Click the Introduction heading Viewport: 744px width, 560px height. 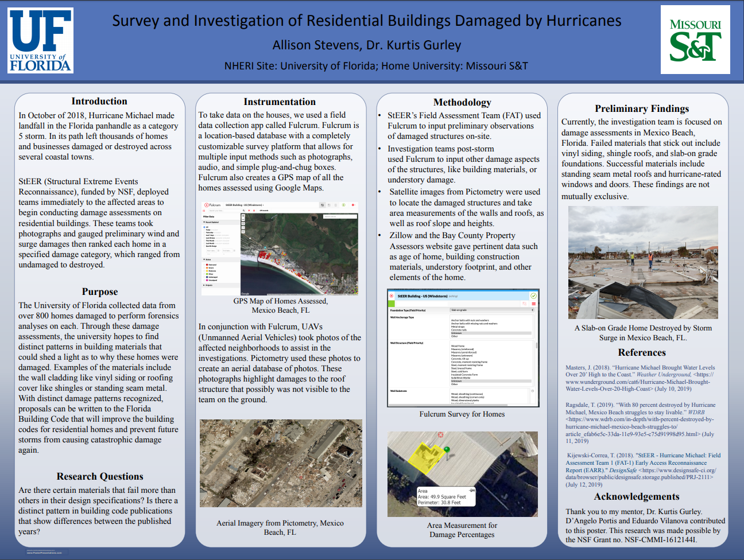(x=99, y=101)
